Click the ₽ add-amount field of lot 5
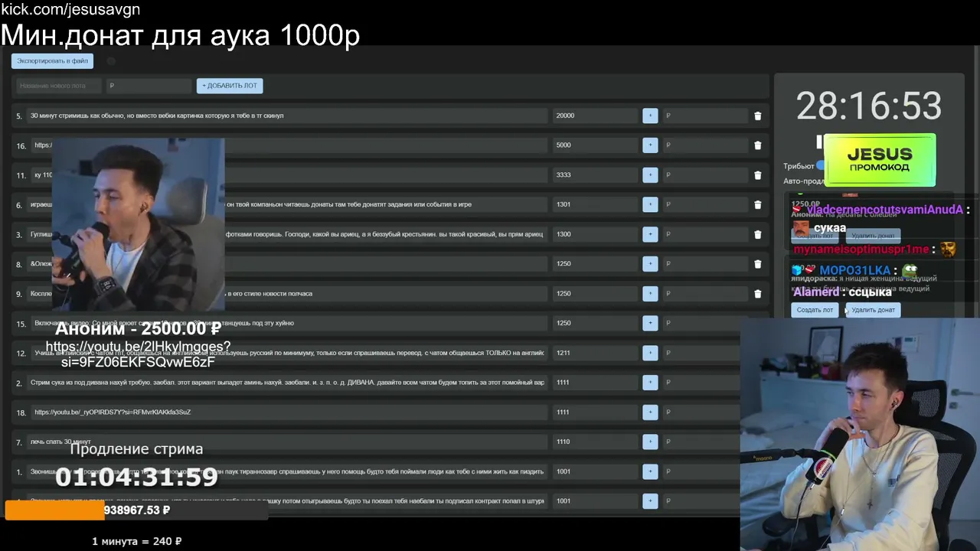Viewport: 980px width, 551px height. pos(705,116)
